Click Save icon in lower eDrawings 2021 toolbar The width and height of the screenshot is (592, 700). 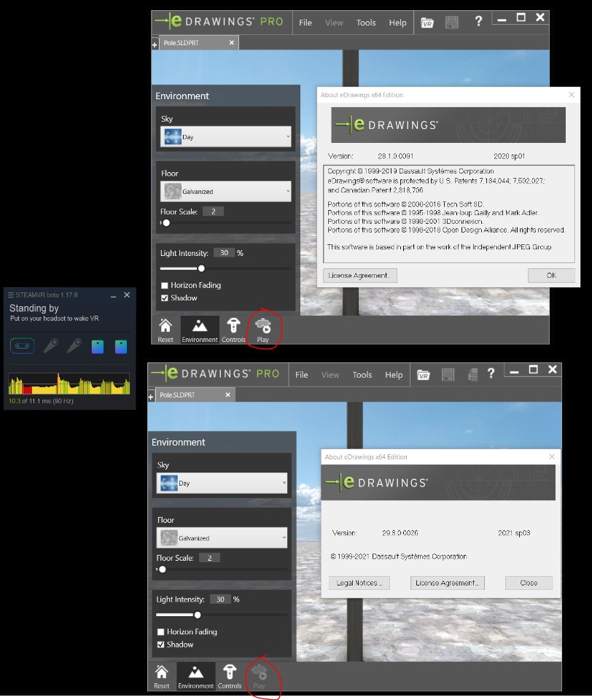click(448, 375)
